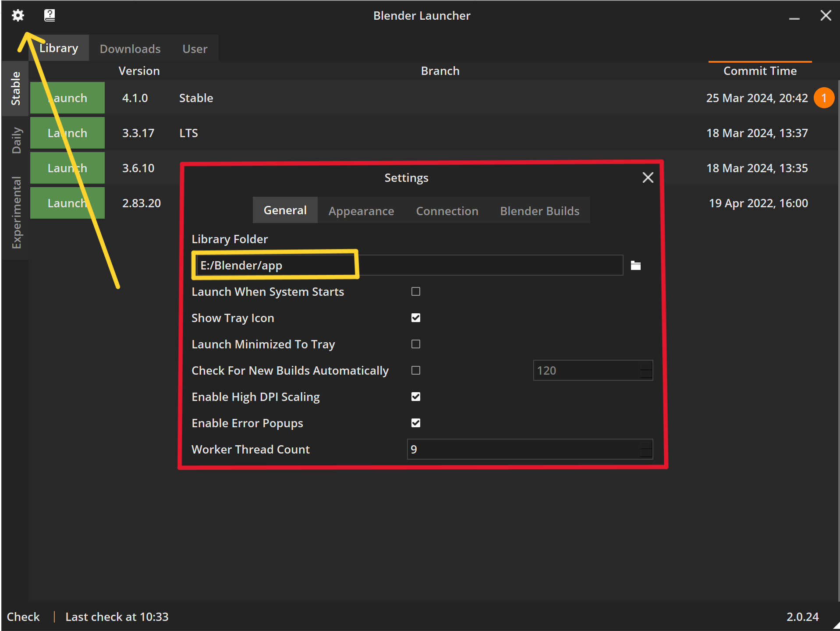The width and height of the screenshot is (840, 631).
Task: Close the Settings dialog
Action: tap(648, 177)
